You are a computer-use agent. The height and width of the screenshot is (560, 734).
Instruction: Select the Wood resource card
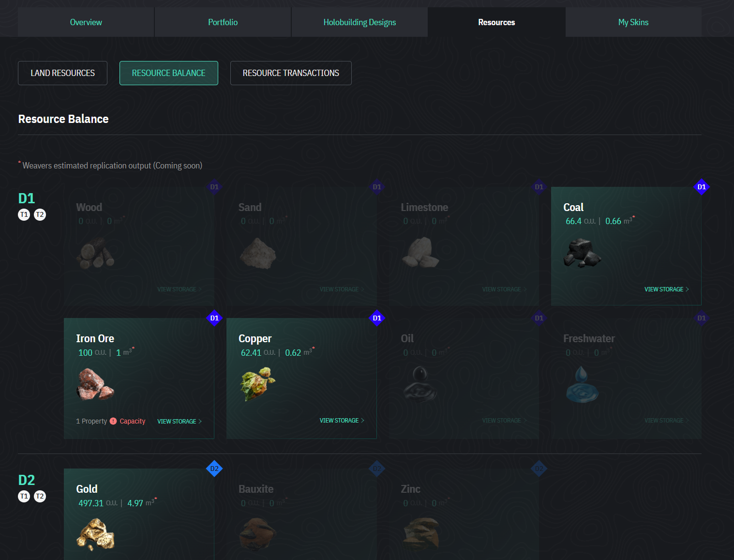(139, 246)
